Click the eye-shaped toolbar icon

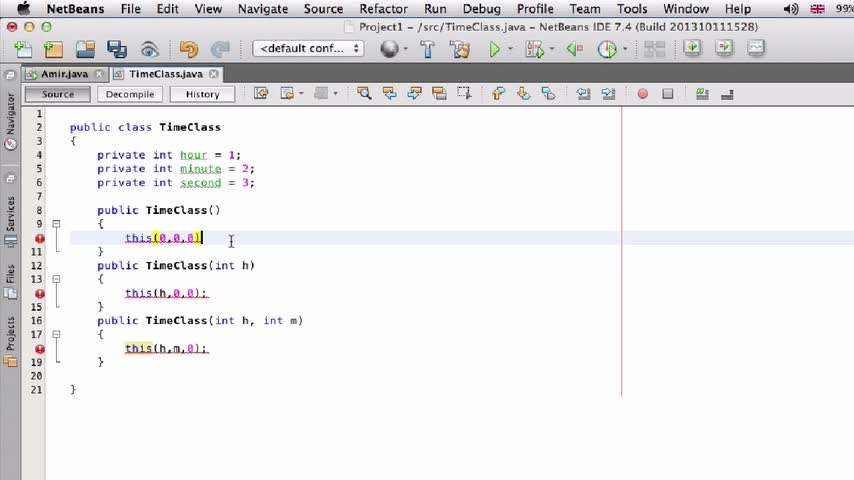pyautogui.click(x=149, y=50)
